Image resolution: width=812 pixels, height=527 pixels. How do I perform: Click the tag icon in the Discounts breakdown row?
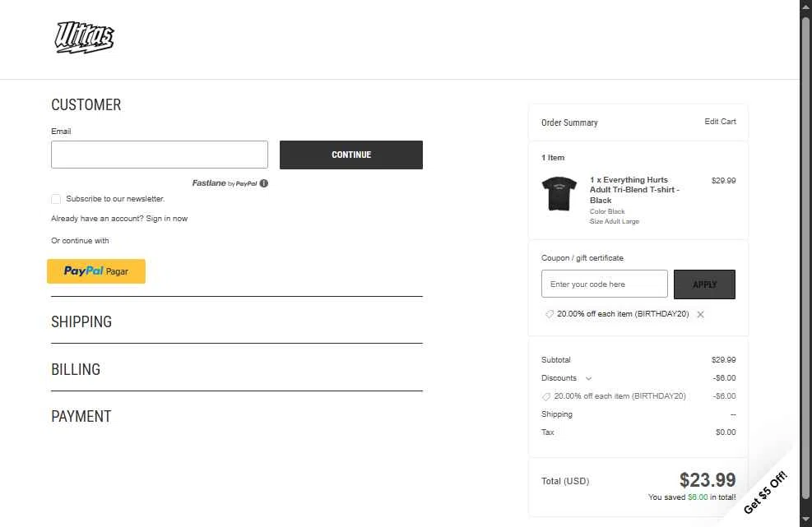coord(545,396)
